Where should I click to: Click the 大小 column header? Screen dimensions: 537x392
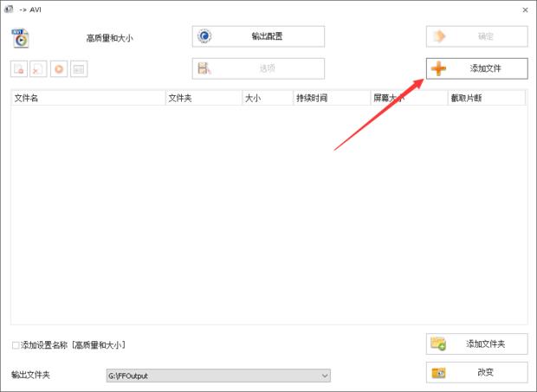267,98
